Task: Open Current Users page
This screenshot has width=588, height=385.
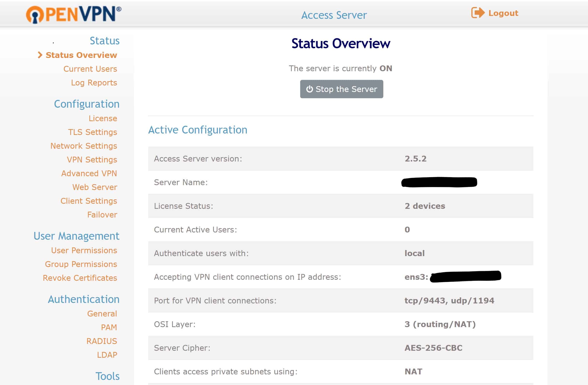Action: point(90,69)
